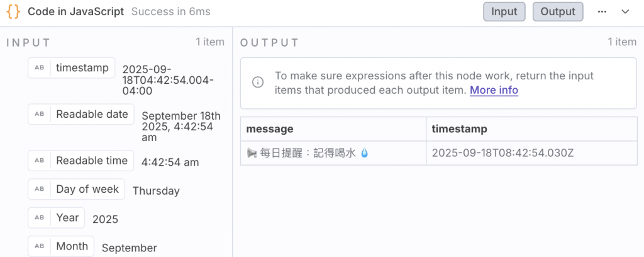Toggle the Input panel button
644x257 pixels.
(x=504, y=12)
